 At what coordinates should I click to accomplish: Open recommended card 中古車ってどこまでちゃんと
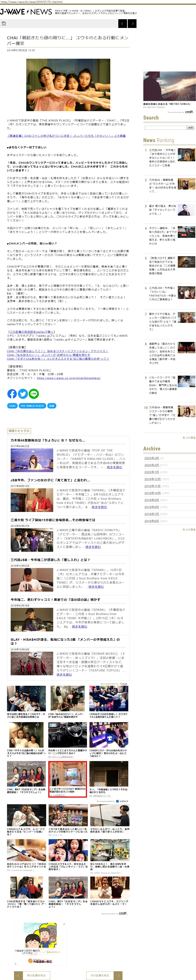click(x=68, y=740)
